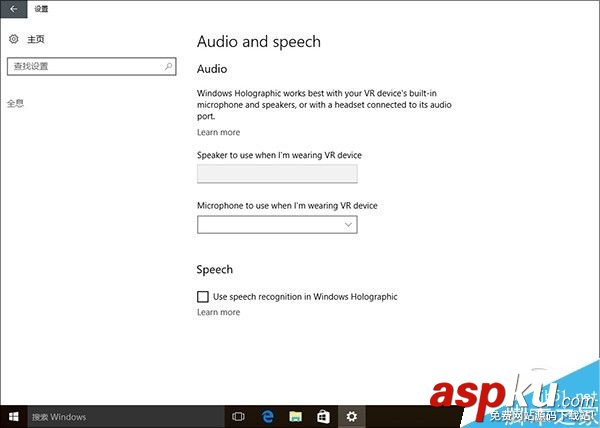The width and height of the screenshot is (600, 428).
Task: Click the Settings gear on taskbar
Action: click(351, 417)
